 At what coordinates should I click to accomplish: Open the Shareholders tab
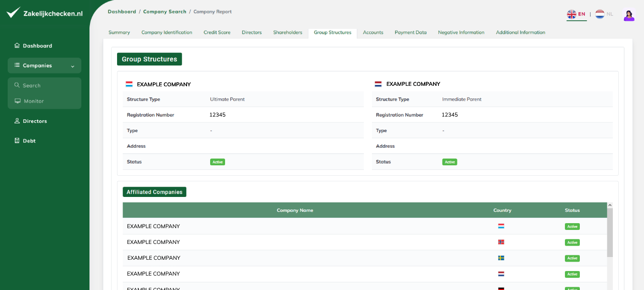point(288,33)
